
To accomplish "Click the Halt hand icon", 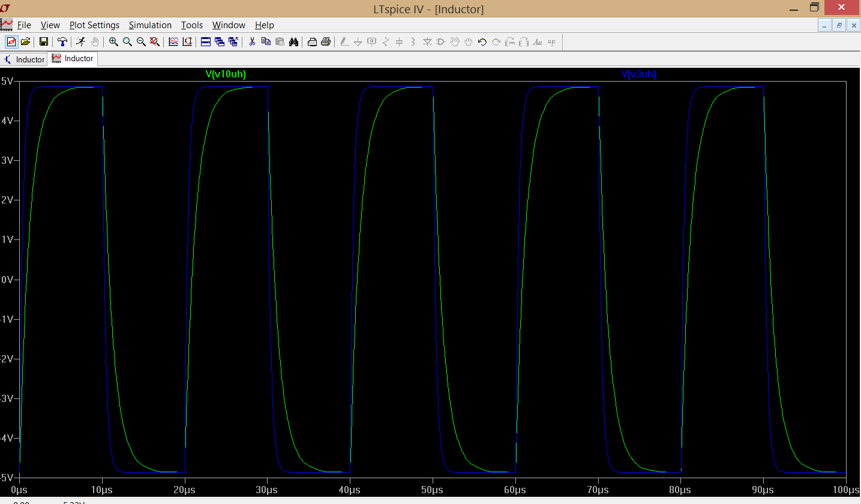I will point(95,41).
